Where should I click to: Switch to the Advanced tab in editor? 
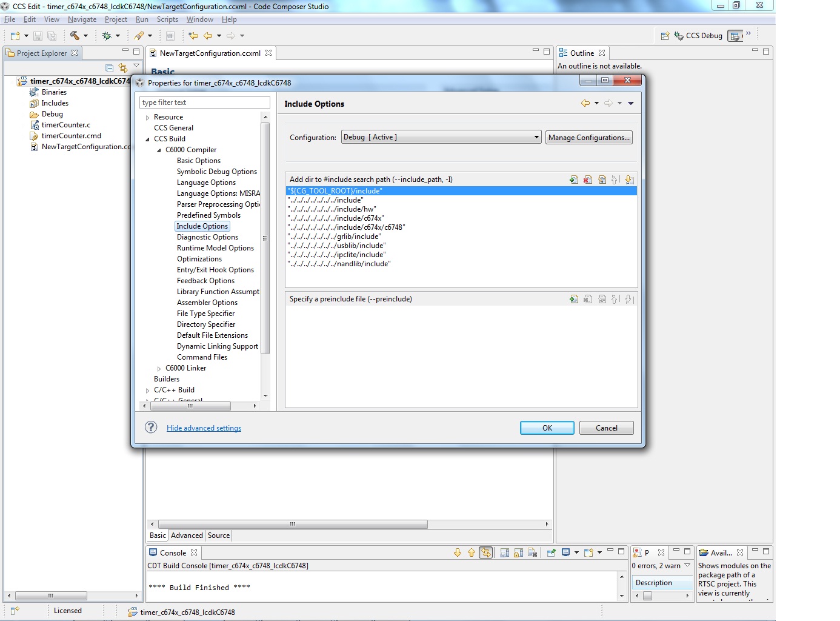point(187,535)
